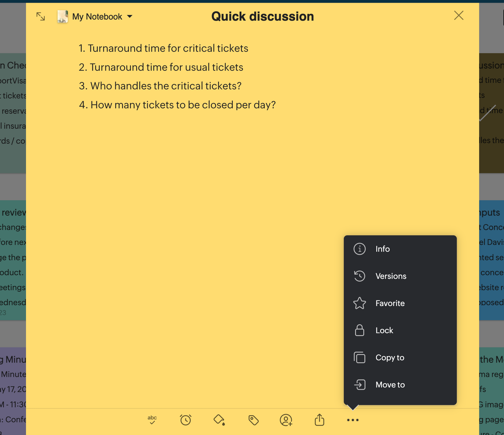Toggle spell check (abc) icon
The width and height of the screenshot is (504, 435).
pos(152,420)
